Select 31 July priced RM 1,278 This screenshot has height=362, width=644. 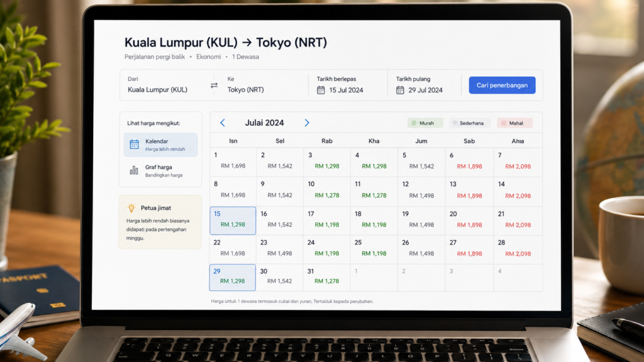(x=327, y=278)
